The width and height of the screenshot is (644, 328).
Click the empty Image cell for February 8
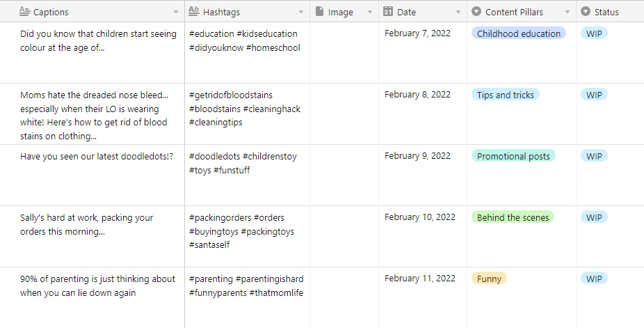[344, 114]
